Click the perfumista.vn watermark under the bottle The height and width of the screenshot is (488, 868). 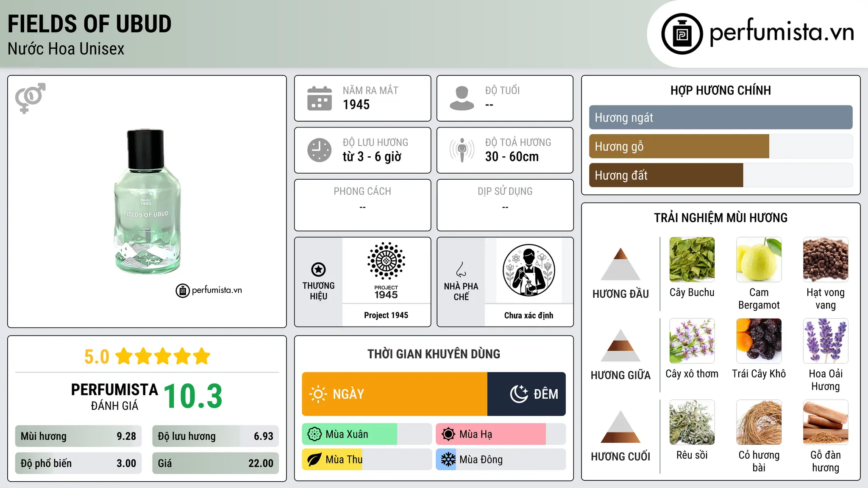209,290
